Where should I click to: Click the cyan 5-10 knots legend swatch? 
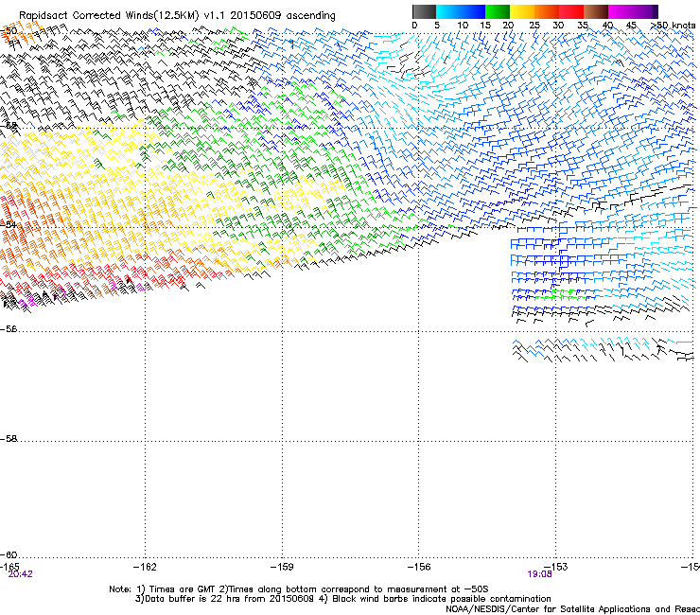pyautogui.click(x=448, y=11)
